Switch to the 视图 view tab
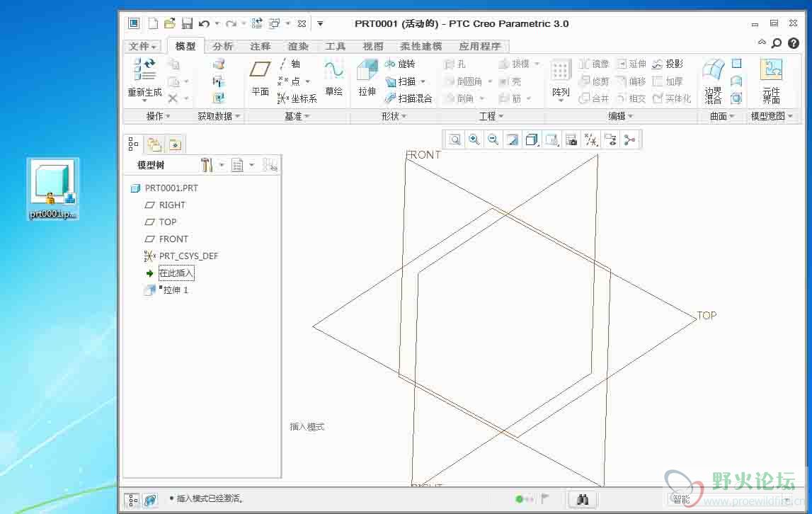 point(373,46)
